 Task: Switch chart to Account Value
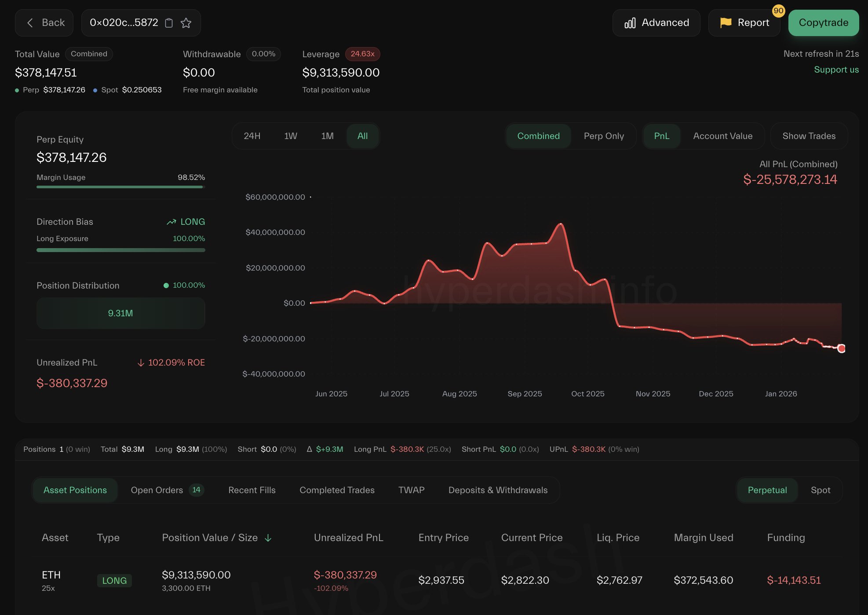pyautogui.click(x=722, y=136)
